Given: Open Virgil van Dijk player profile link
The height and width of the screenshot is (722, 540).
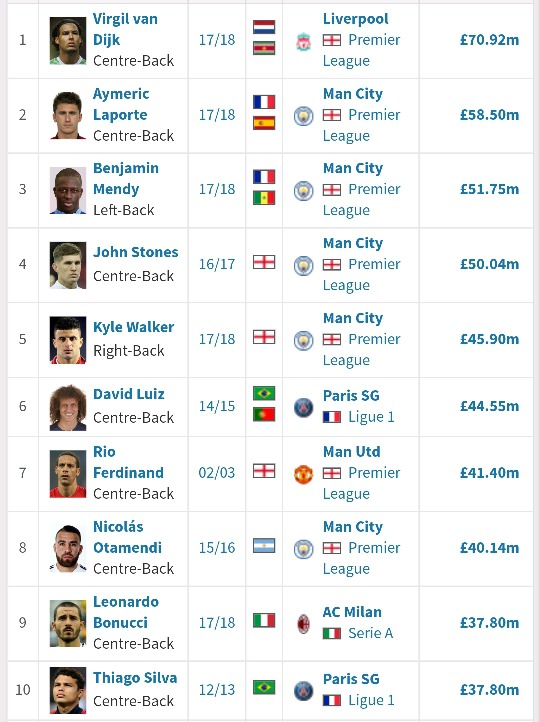Looking at the screenshot, I should click(125, 29).
